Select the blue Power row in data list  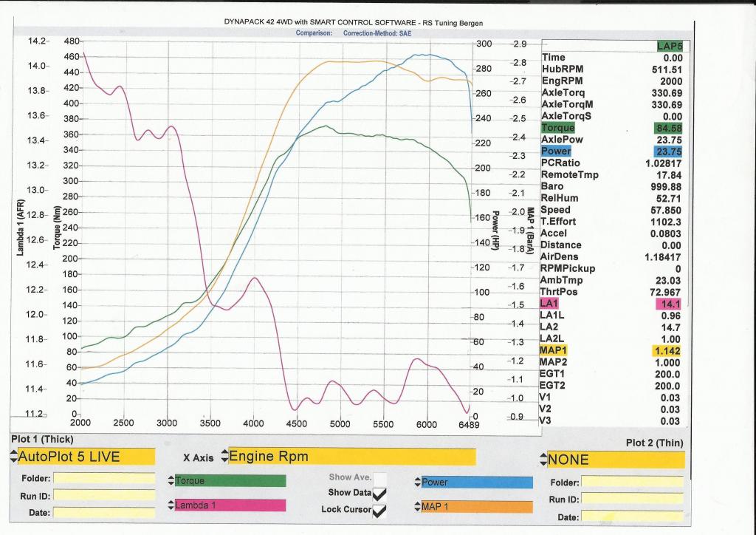(x=555, y=151)
